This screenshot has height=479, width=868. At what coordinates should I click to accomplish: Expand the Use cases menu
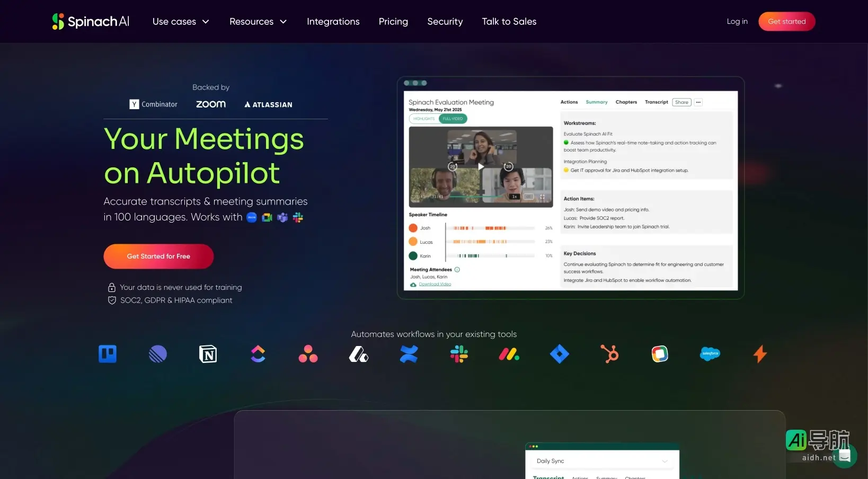pyautogui.click(x=181, y=22)
